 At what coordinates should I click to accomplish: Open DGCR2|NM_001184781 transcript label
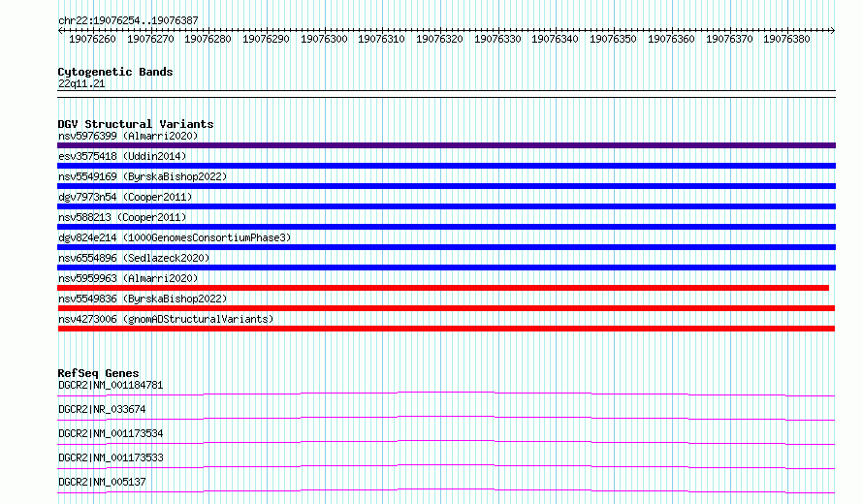[x=111, y=385]
